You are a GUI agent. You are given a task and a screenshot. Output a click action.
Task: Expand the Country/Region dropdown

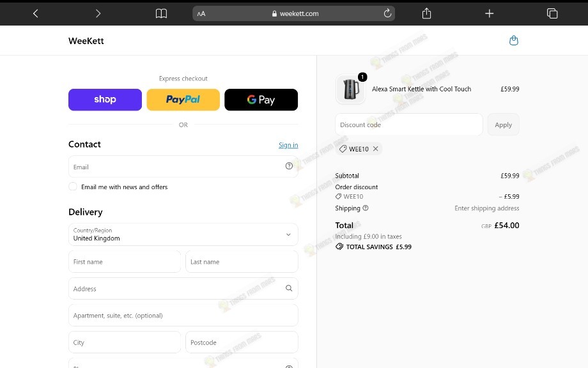(x=183, y=234)
